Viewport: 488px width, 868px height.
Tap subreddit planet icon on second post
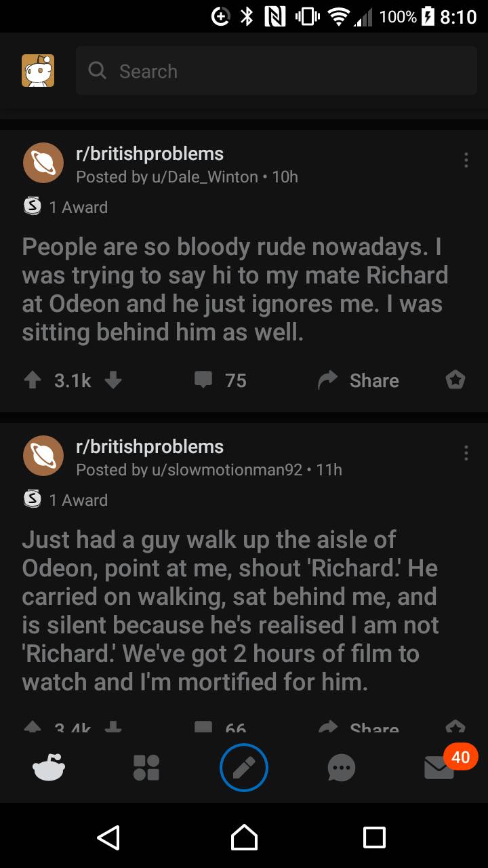43,456
